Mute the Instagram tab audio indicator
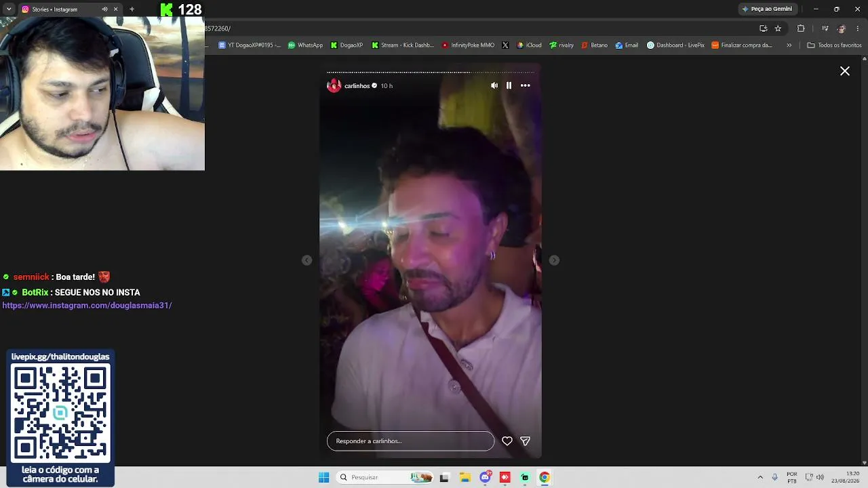 click(x=104, y=9)
